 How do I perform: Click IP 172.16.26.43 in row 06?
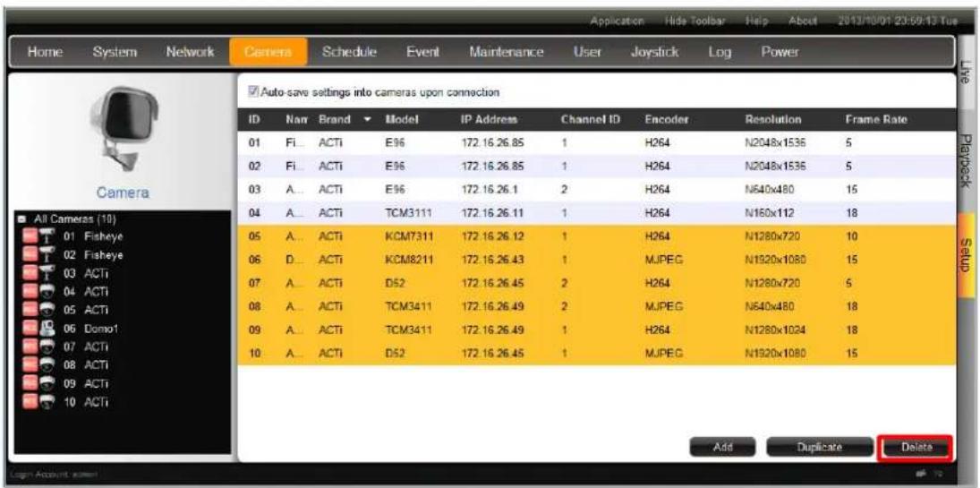(x=490, y=260)
